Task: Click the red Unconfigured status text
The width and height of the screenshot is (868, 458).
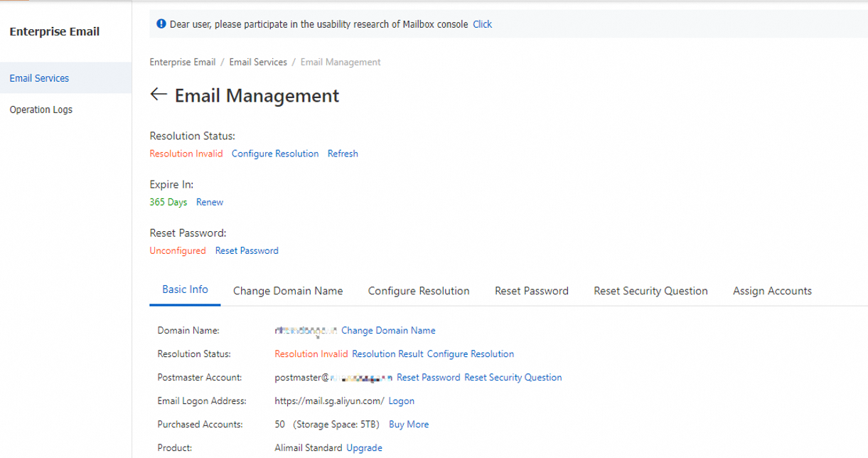Action: tap(178, 250)
